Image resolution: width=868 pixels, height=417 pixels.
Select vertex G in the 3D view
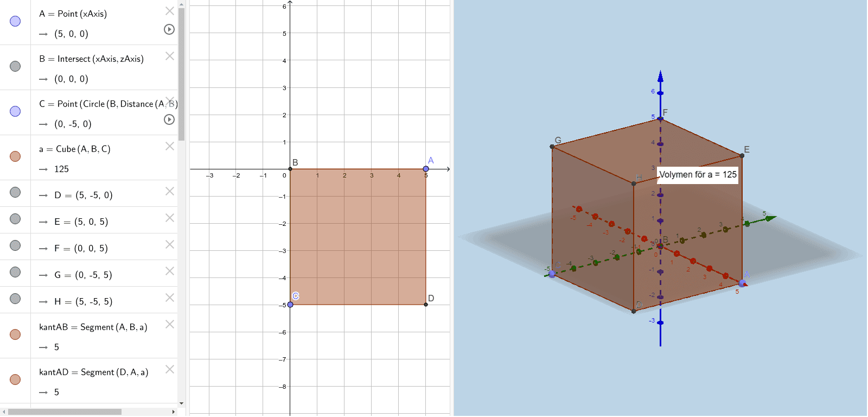(x=552, y=147)
